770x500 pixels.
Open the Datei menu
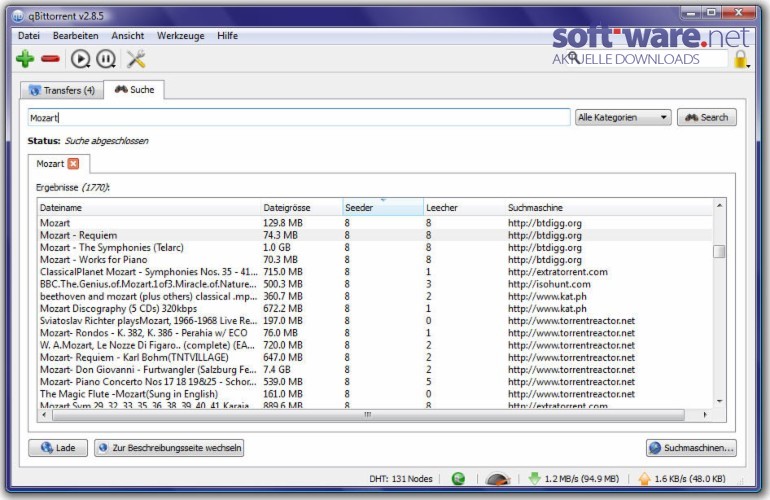pos(29,36)
